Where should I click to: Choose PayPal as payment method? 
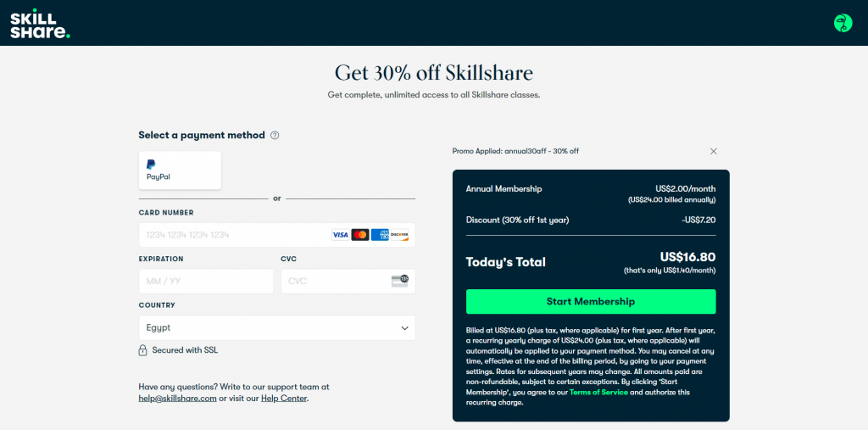pyautogui.click(x=180, y=170)
